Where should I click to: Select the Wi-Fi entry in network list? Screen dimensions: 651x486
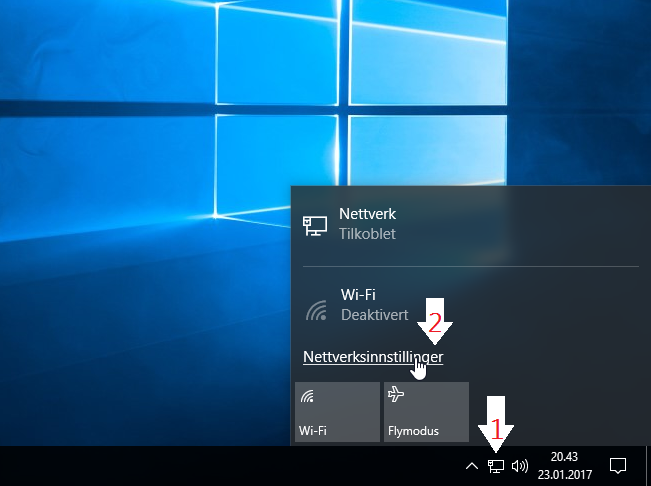[x=360, y=295]
